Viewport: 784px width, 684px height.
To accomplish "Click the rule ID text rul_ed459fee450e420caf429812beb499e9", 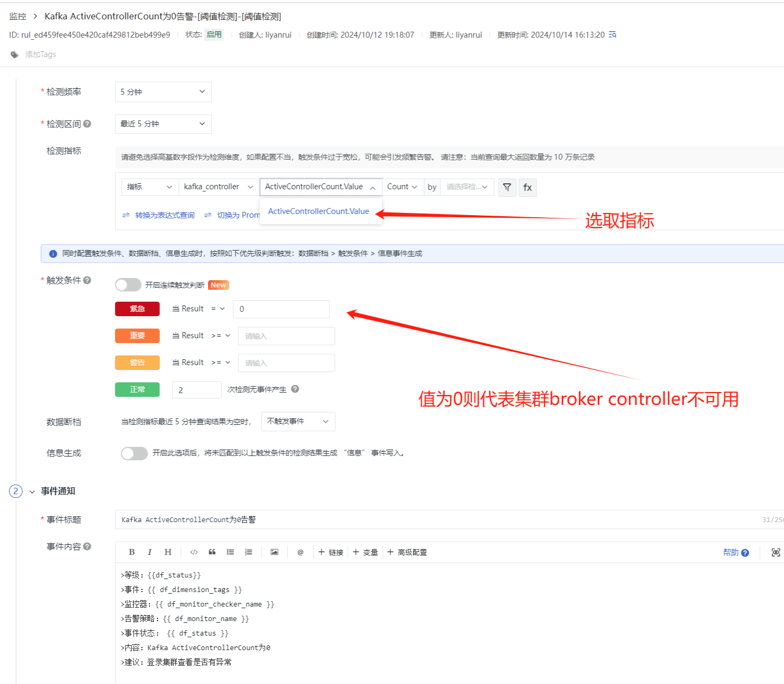I will (x=96, y=34).
